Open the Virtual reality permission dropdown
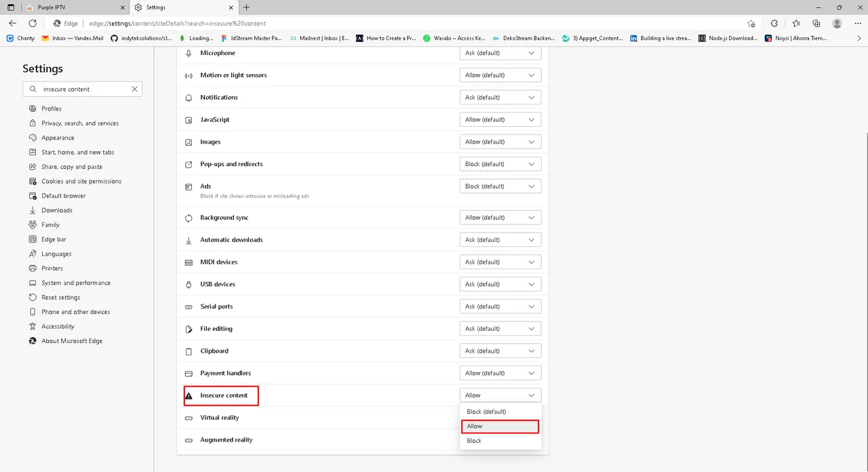The image size is (868, 472). (x=500, y=417)
